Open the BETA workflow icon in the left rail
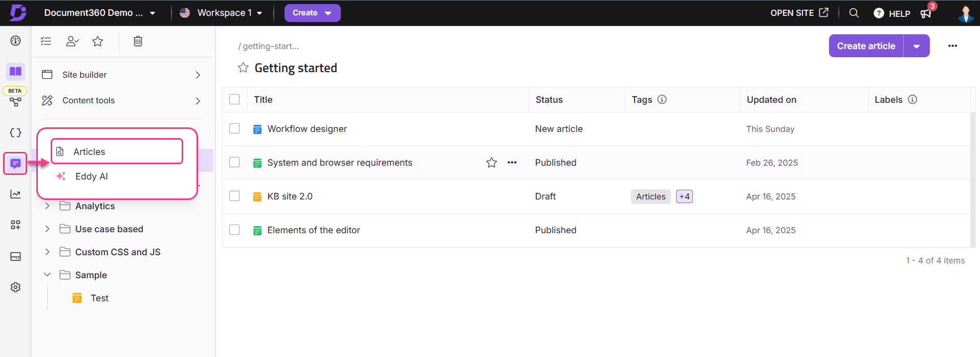Screen dimensions: 980x357 [x=16, y=102]
